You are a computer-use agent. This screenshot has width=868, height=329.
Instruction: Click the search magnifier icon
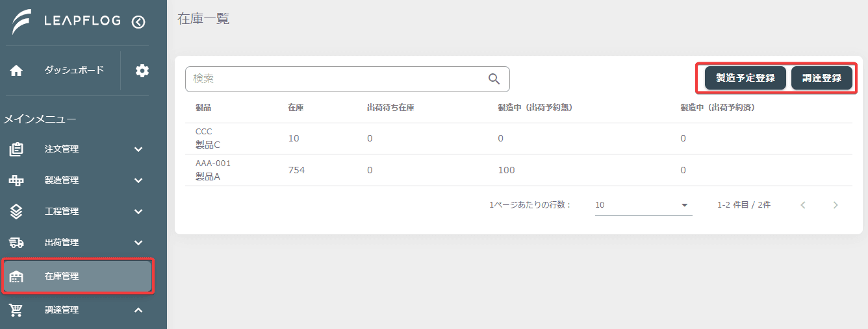point(494,79)
